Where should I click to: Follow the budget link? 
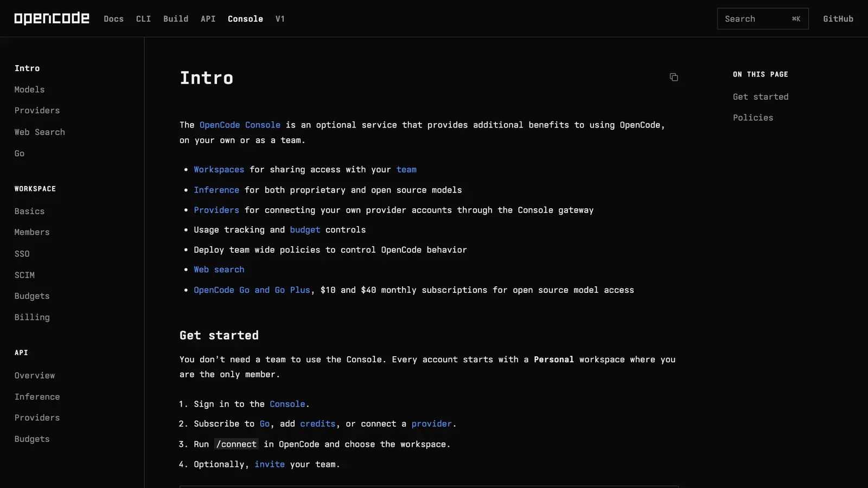(x=305, y=230)
